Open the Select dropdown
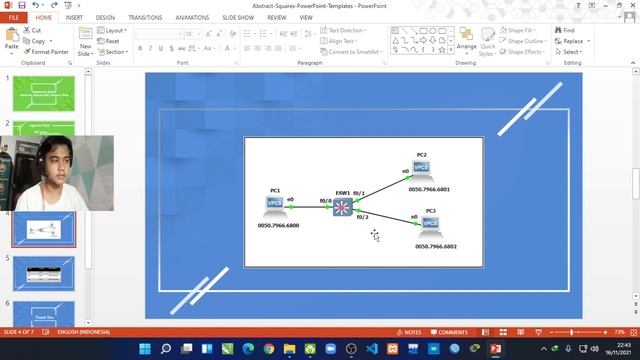The height and width of the screenshot is (360, 640). coord(569,52)
